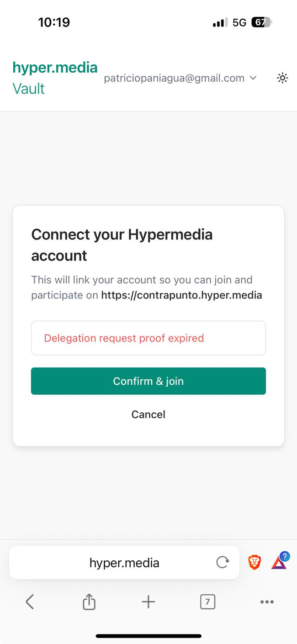This screenshot has height=644, width=297.
Task: Tap the https://contrapunto.hyper.media URL text
Action: coord(181,295)
